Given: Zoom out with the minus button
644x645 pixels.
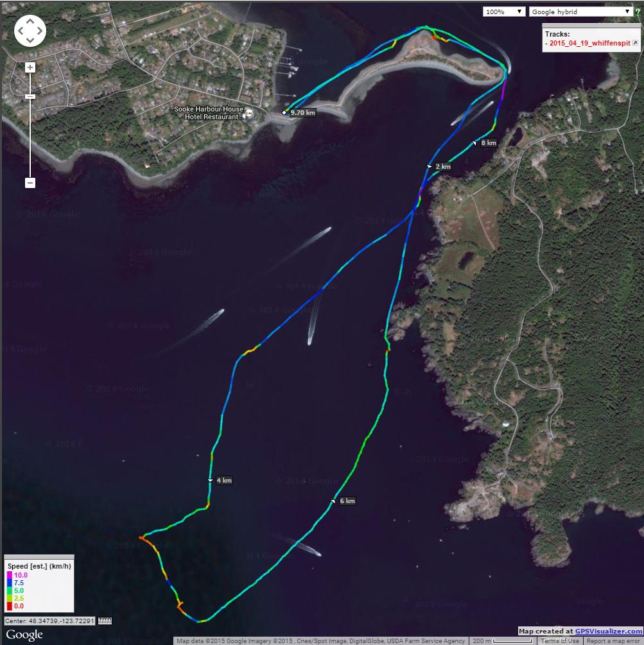Looking at the screenshot, I should coord(30,183).
